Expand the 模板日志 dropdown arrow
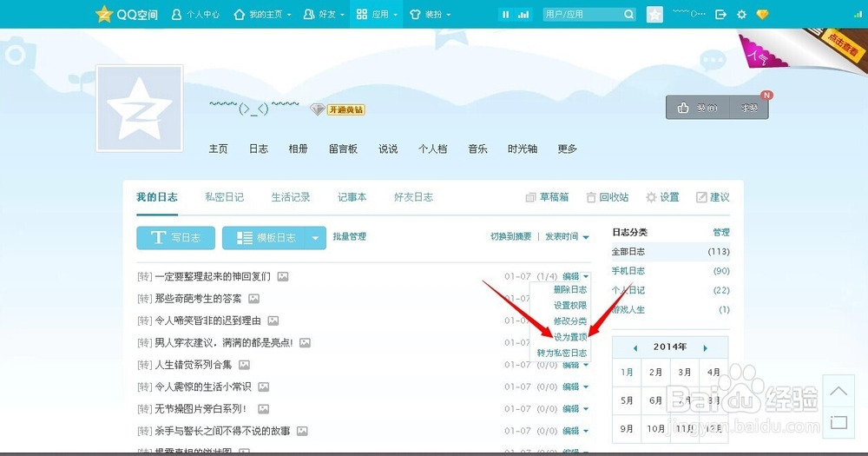 pos(316,238)
